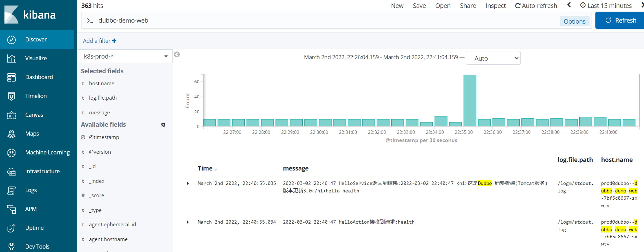Click the agent.hostname available field
Image resolution: width=644 pixels, height=252 pixels.
[108, 239]
